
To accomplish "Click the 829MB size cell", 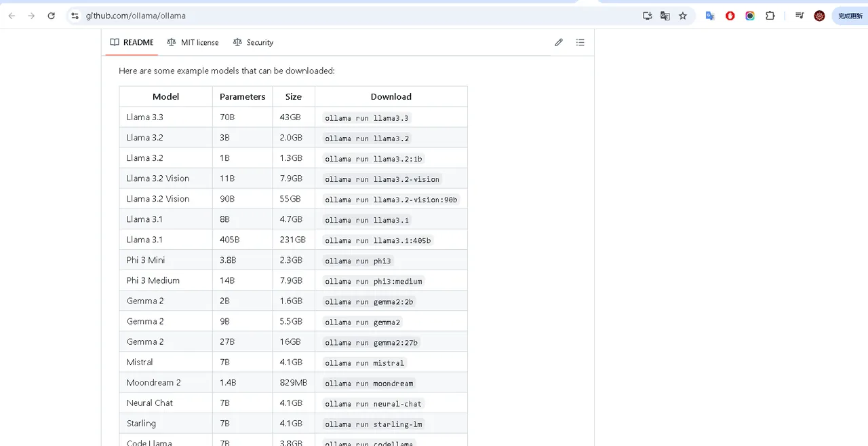I will click(x=294, y=382).
